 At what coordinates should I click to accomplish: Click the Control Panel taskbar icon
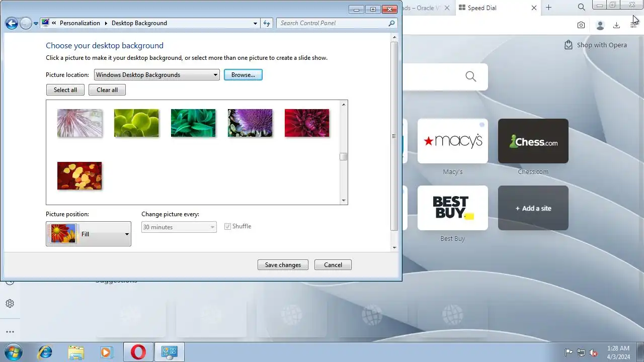pos(169,352)
